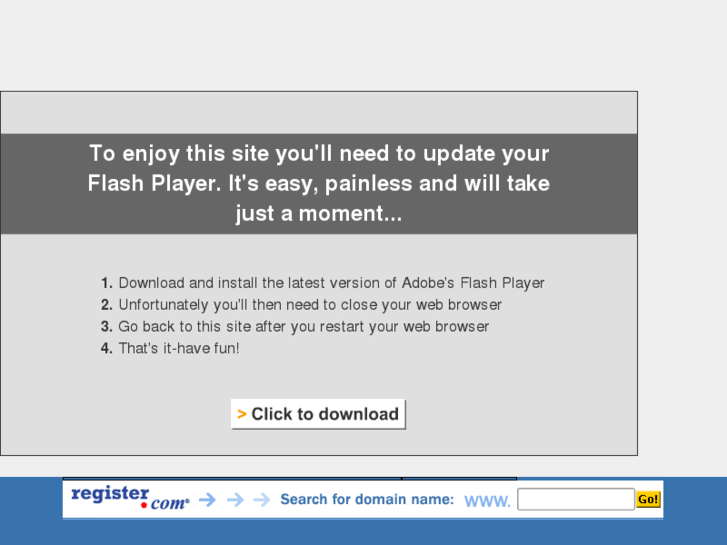Focus the domain name search input field
Screen dimensions: 727x545
point(575,499)
